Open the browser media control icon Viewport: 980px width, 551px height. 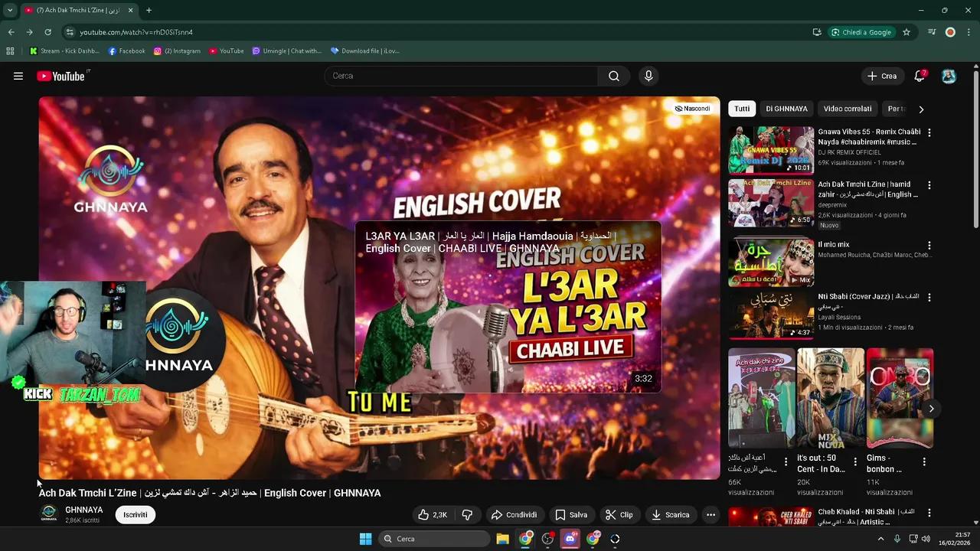tap(932, 32)
